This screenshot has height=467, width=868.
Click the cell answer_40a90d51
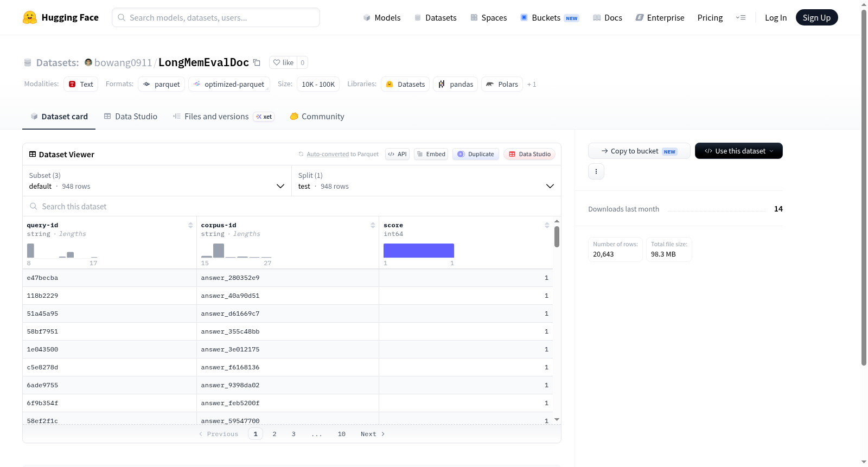(288, 296)
